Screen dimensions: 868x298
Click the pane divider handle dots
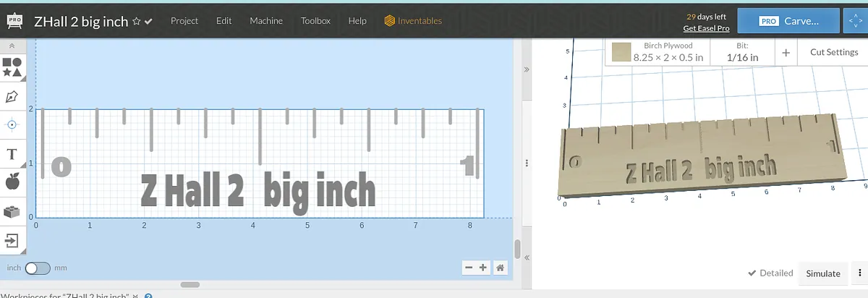click(x=526, y=163)
